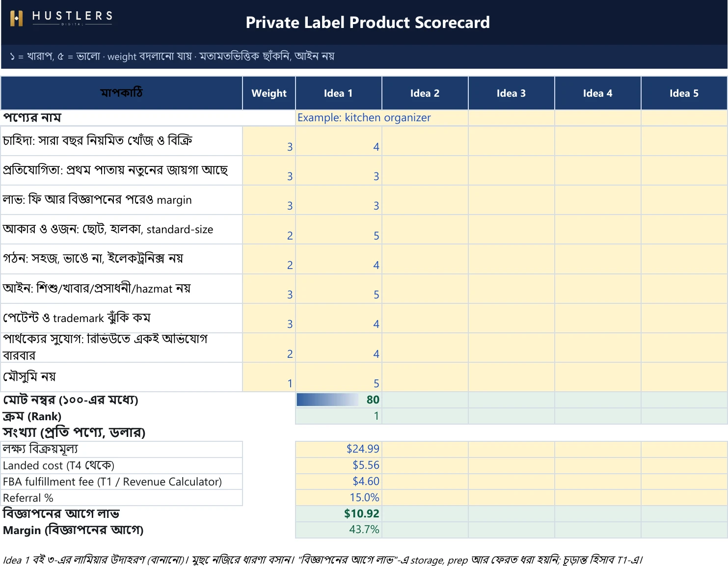
Task: Click the Margin (বিজ্ঞাপনের আগে) label
Action: 73,530
